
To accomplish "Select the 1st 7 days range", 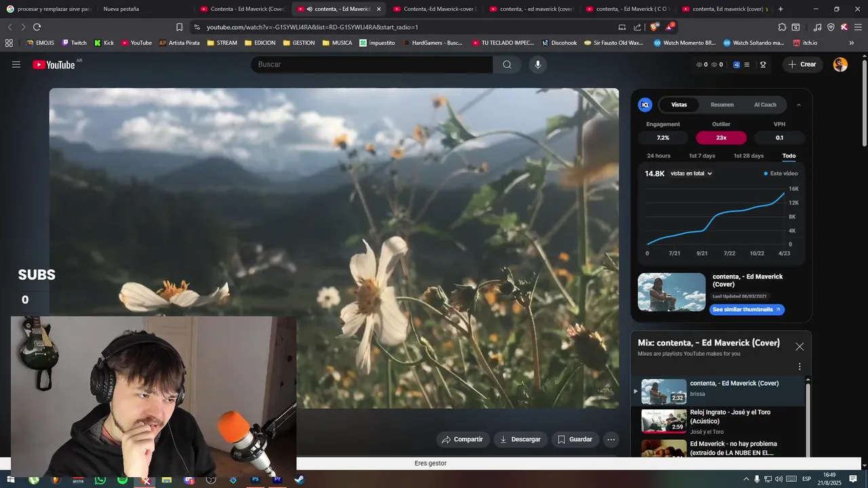I will click(x=702, y=156).
